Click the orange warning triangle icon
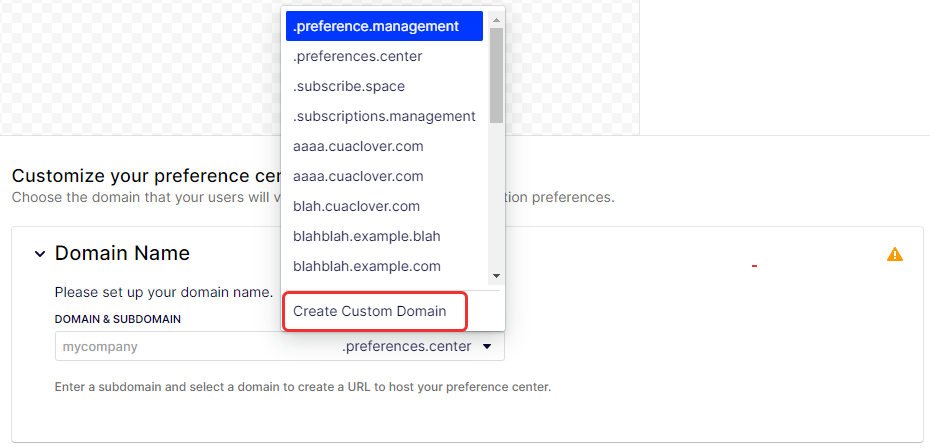 coord(894,254)
